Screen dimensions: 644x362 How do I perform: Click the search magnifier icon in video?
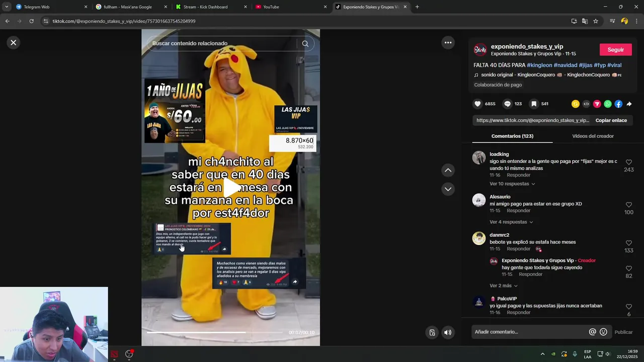click(305, 43)
